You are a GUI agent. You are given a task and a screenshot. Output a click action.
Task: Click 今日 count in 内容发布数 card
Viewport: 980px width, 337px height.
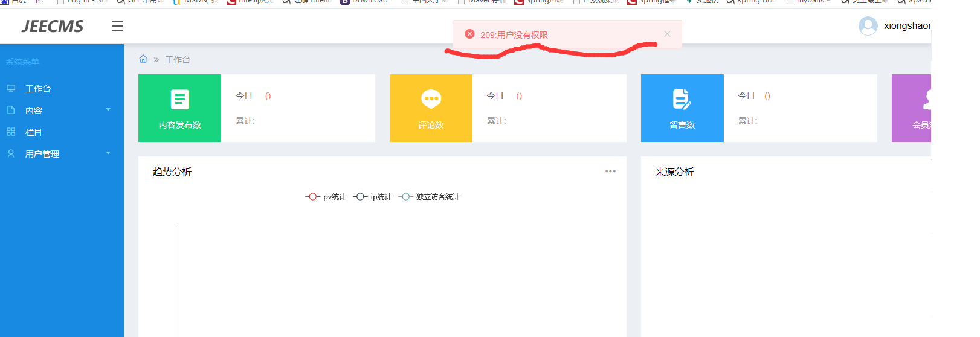(268, 96)
